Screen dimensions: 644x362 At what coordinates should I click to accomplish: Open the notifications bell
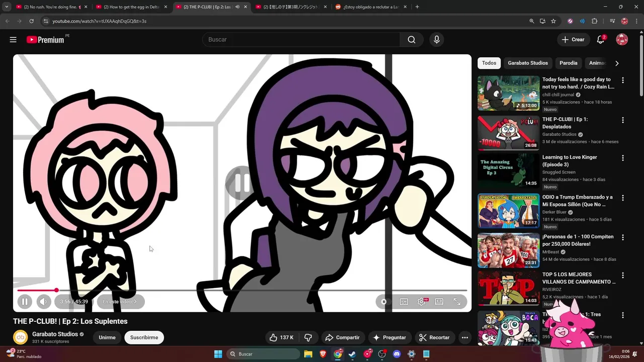[x=600, y=40]
